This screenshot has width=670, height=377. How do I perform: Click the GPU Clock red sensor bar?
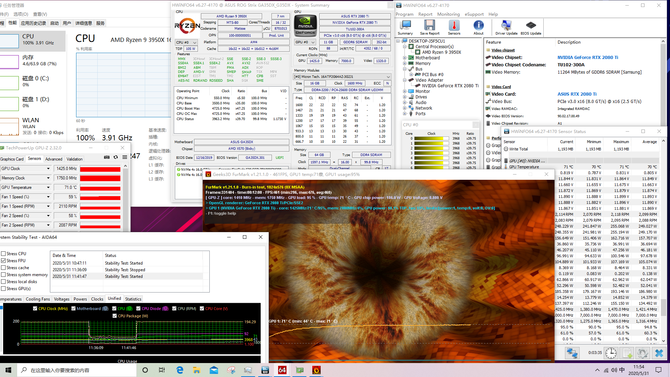click(x=100, y=169)
